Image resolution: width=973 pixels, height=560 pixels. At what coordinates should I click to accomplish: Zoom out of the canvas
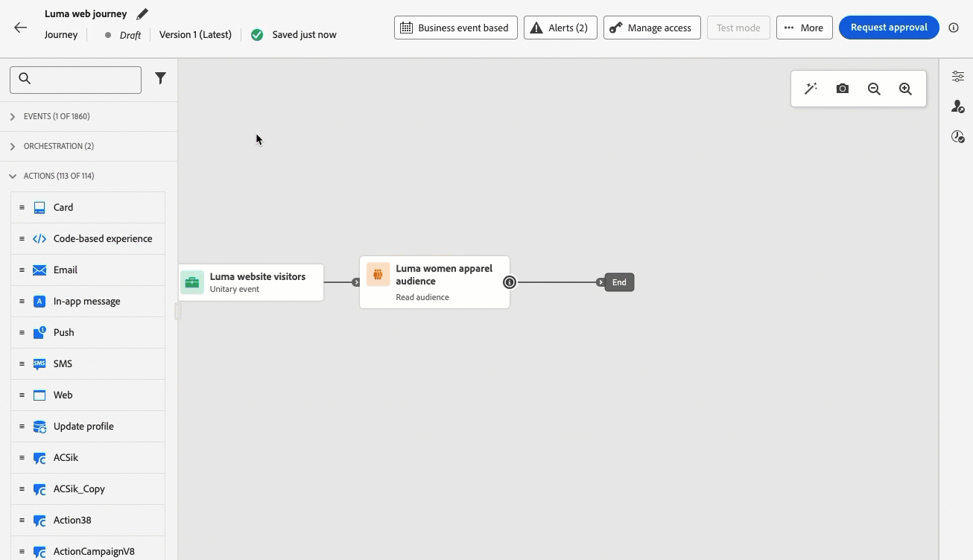coord(874,89)
